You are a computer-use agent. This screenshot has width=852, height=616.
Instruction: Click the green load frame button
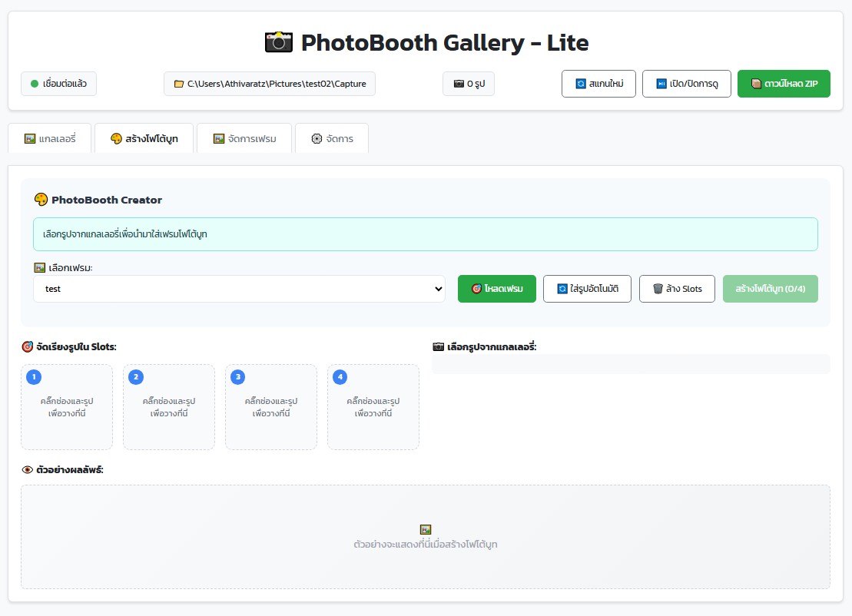[x=496, y=289]
